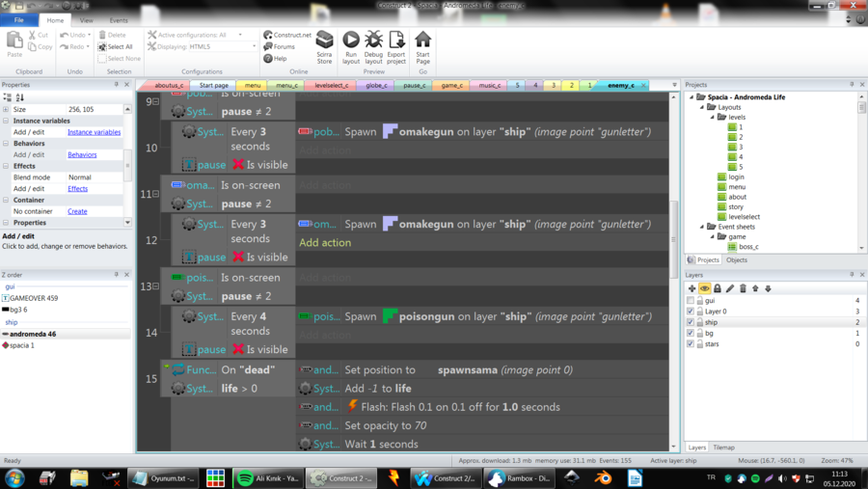Click the rename layer pencil icon
The image size is (868, 489).
[x=730, y=288]
